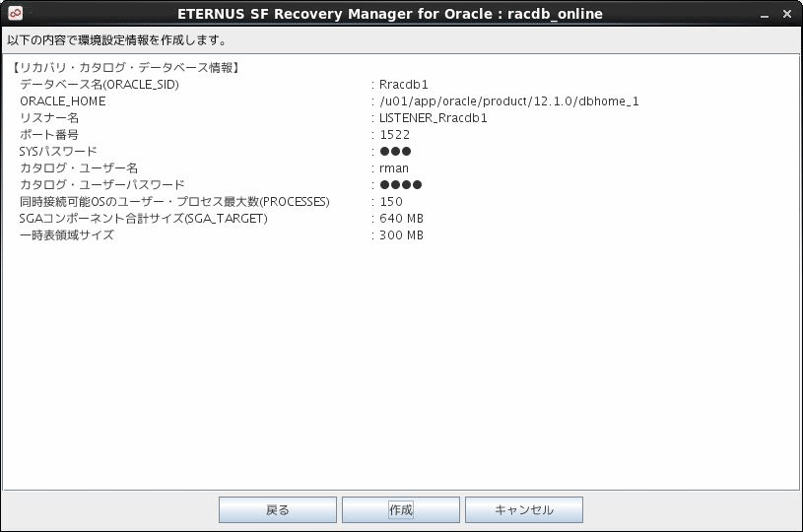The width and height of the screenshot is (803, 532).
Task: Click the ETERNUS application icon in title bar
Action: coord(15,14)
